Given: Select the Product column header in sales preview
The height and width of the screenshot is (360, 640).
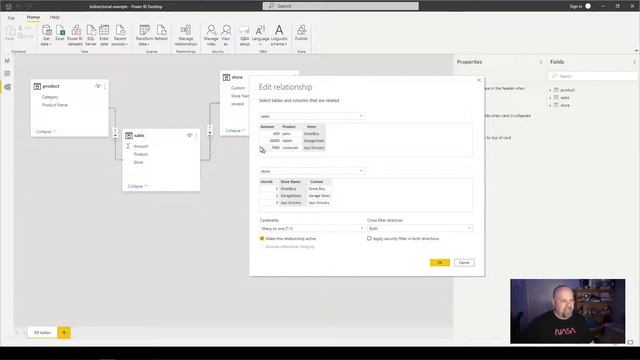Looking at the screenshot, I should (x=289, y=127).
